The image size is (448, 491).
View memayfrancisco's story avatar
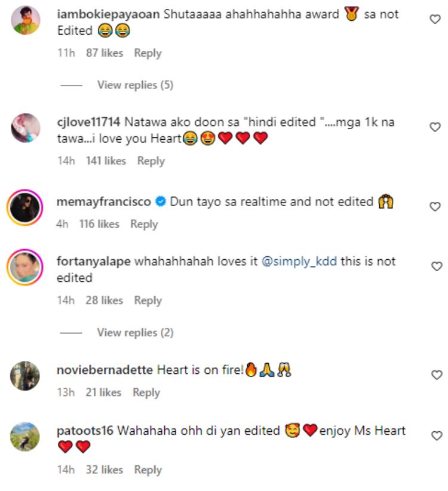coord(26,207)
